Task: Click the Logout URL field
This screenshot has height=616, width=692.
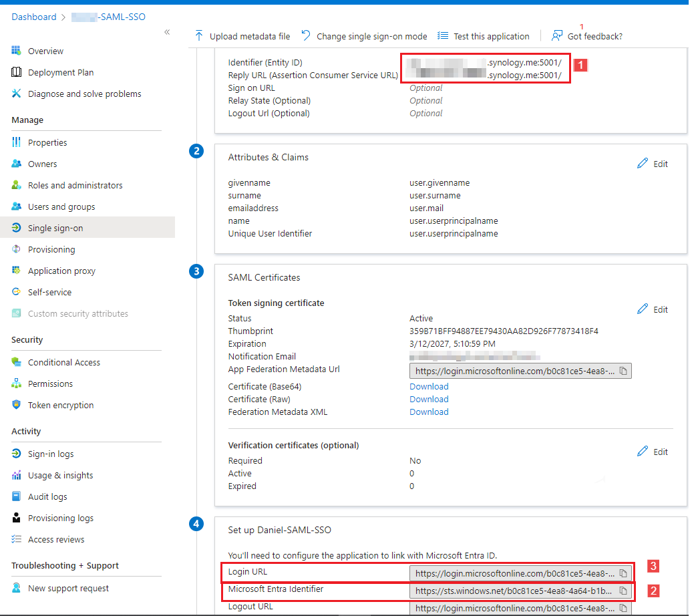Action: (x=520, y=608)
